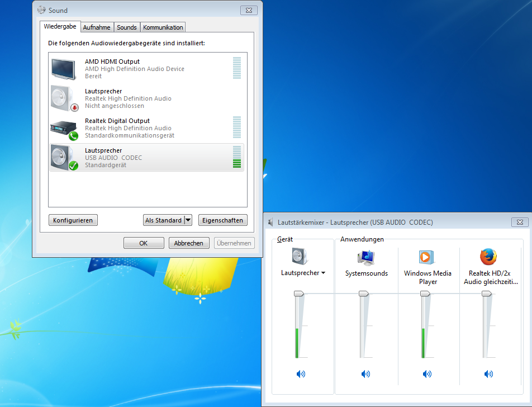Click the Windows Media Player label
Screen dimensions: 532x407
[x=428, y=277]
